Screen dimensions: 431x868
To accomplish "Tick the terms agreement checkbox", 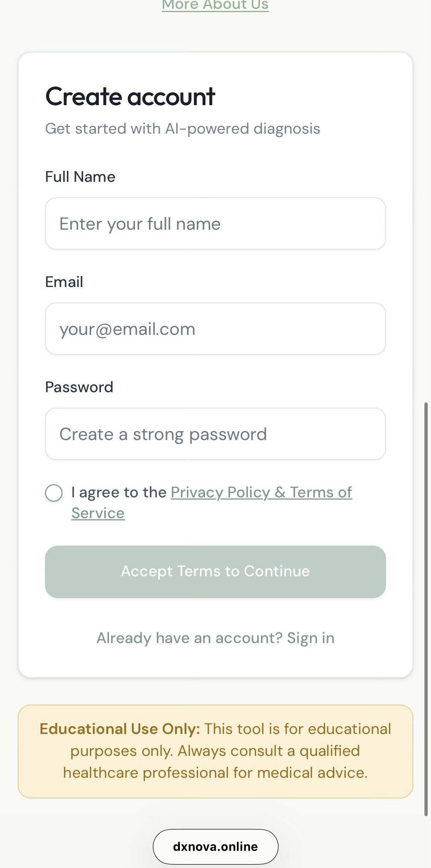I will coord(54,493).
